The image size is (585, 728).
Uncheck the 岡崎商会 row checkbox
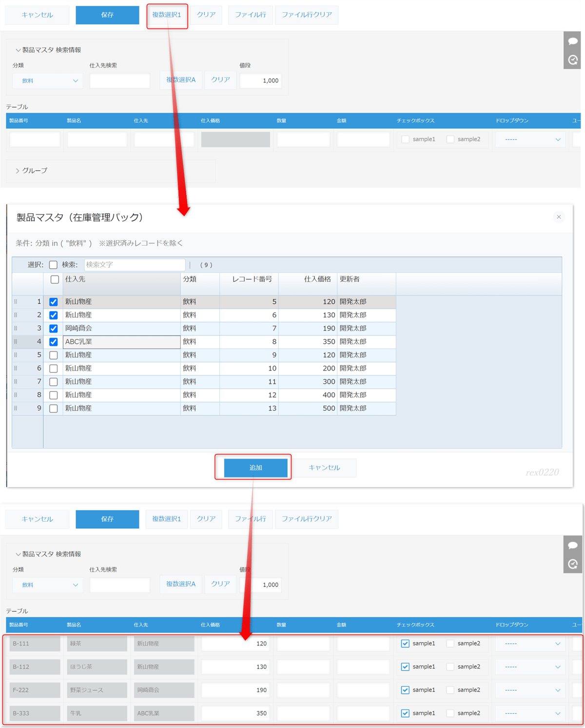[x=54, y=329]
